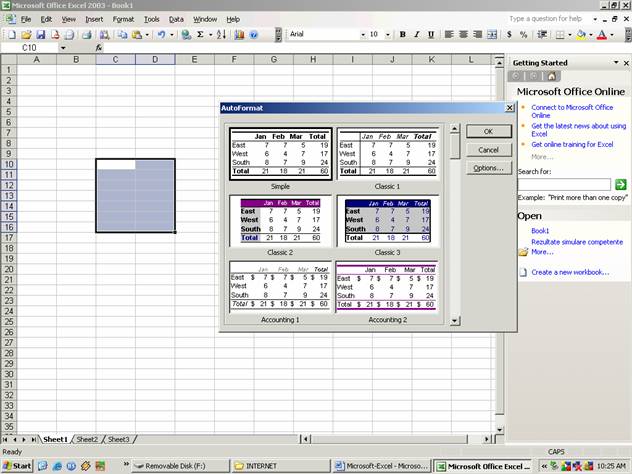
Task: Click the Options... button in AutoFormat
Action: point(489,168)
